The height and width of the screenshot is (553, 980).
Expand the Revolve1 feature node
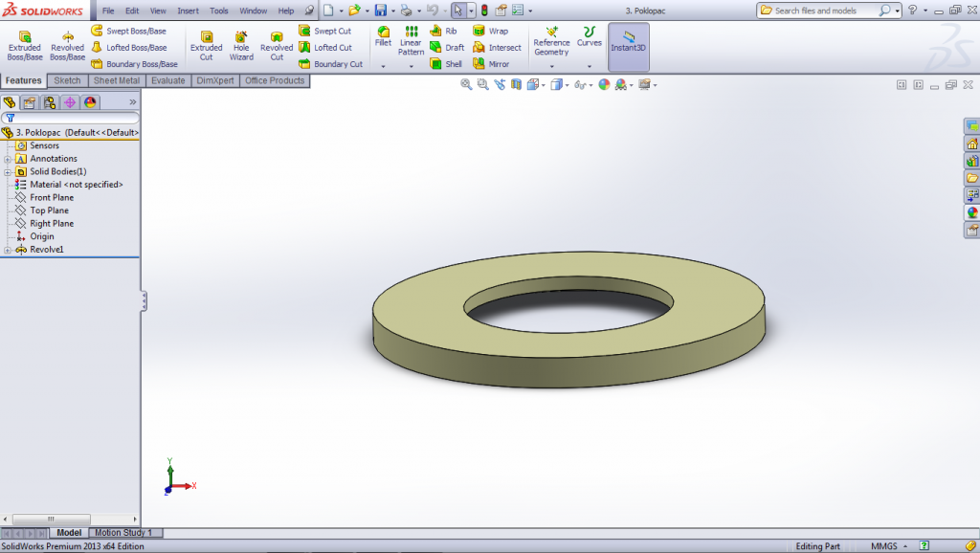[x=8, y=250]
